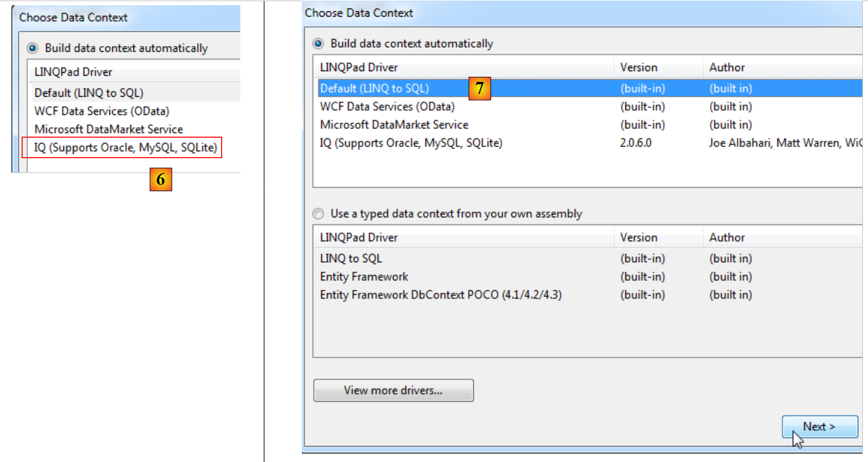Screen dimensions: 868x462
Task: Select Default (LINQ to SQL) in left dialog
Action: pyautogui.click(x=89, y=93)
